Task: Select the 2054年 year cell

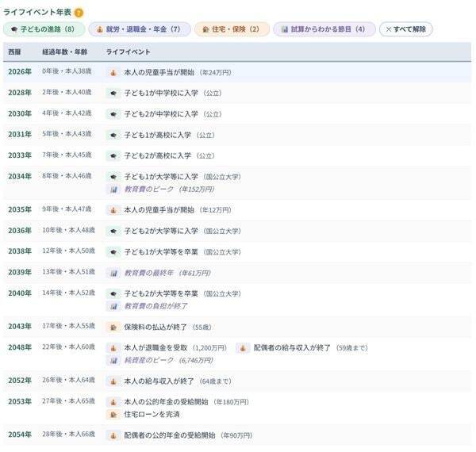Action: click(x=20, y=435)
